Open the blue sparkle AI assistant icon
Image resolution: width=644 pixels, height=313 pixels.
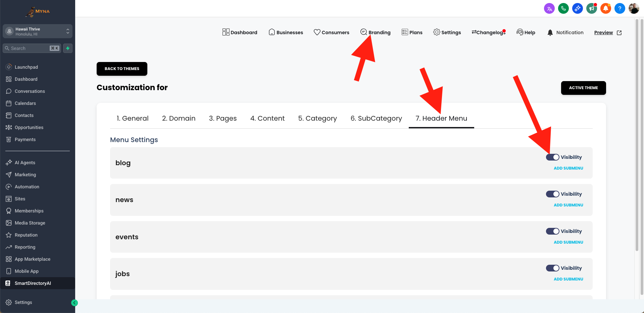pos(578,9)
